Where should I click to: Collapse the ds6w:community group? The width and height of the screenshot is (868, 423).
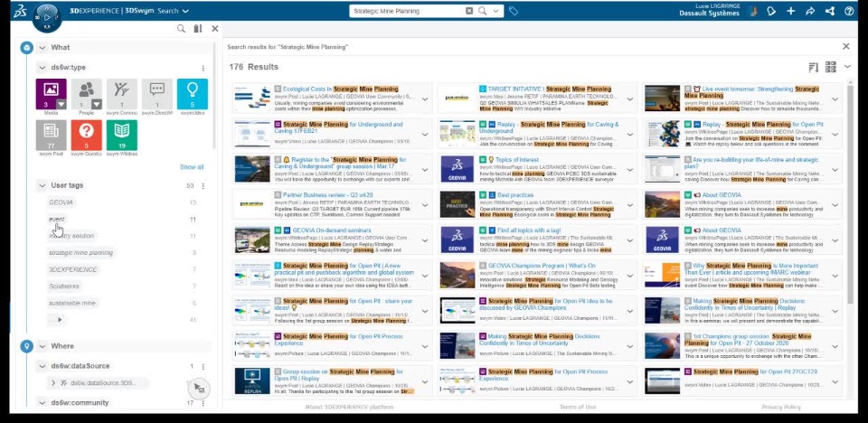42,403
